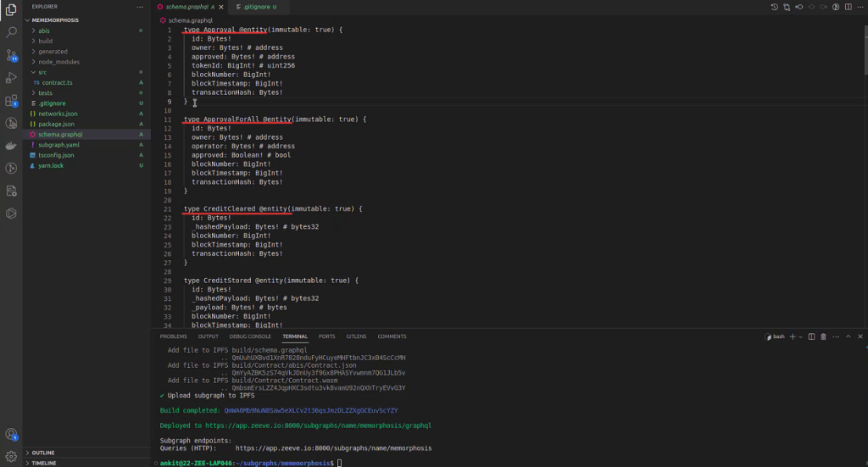Open file history clock icon in editor toolbar
The width and height of the screenshot is (868, 467).
(775, 7)
